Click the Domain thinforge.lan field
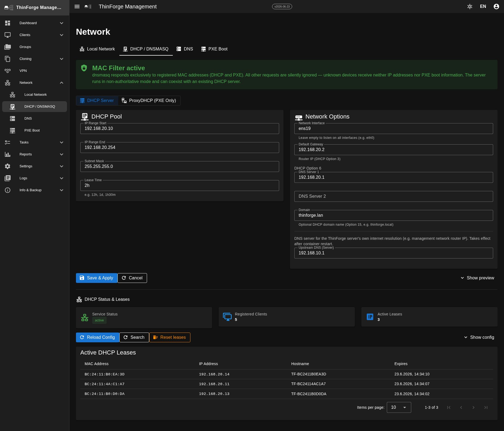This screenshot has width=504, height=431. coord(394,215)
